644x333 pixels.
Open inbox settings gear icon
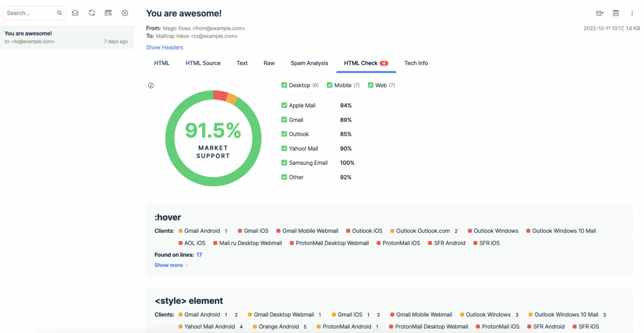125,13
